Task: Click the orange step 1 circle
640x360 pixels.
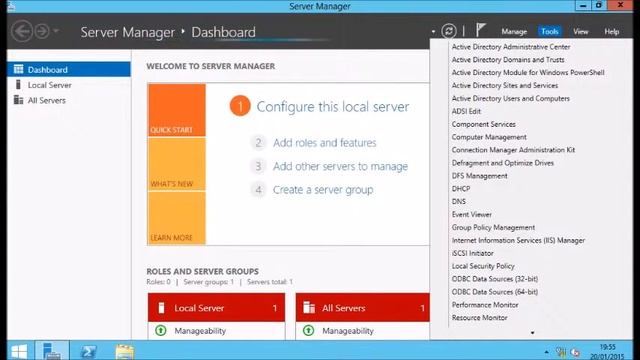Action: [240, 106]
